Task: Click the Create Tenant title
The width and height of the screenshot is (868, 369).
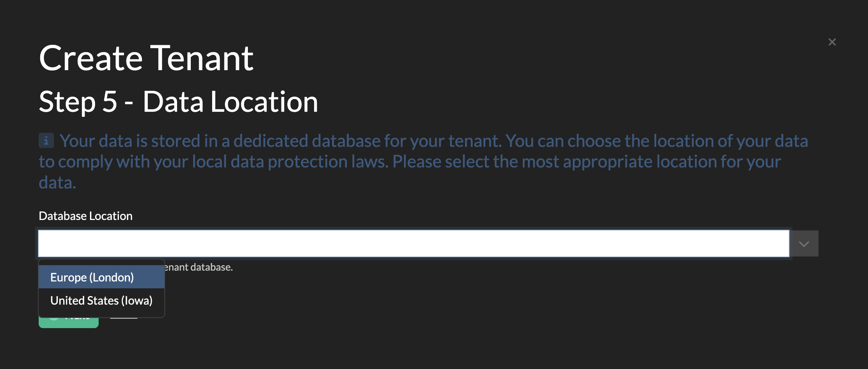Action: pyautogui.click(x=146, y=58)
